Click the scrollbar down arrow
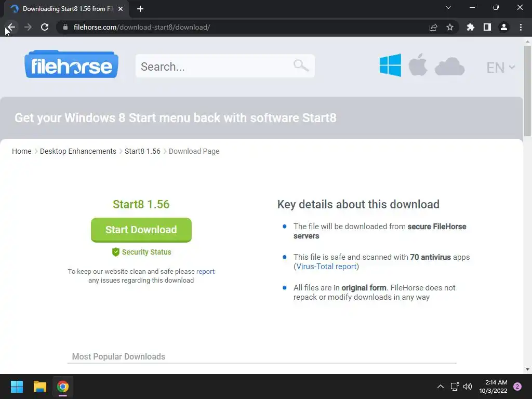The image size is (532, 399). tap(527, 369)
